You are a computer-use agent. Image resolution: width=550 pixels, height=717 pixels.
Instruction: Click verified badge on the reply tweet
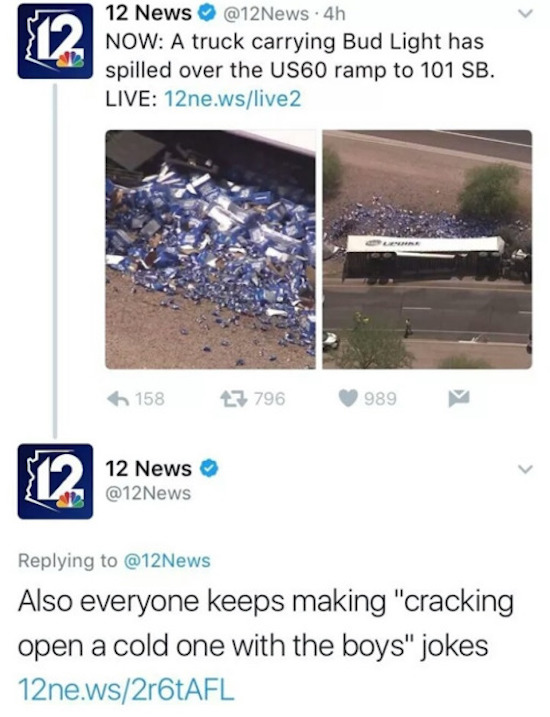click(209, 469)
